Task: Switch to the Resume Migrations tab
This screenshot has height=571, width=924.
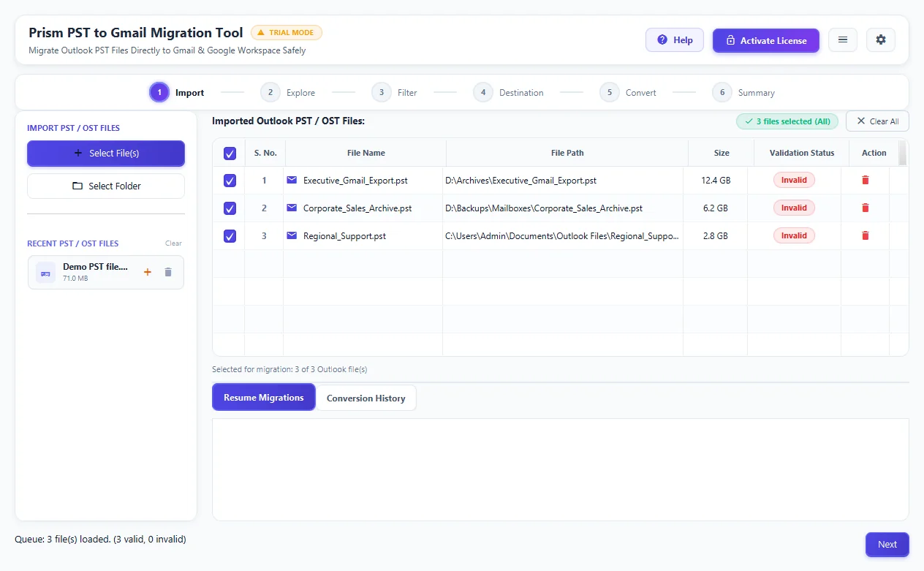Action: [x=264, y=398]
